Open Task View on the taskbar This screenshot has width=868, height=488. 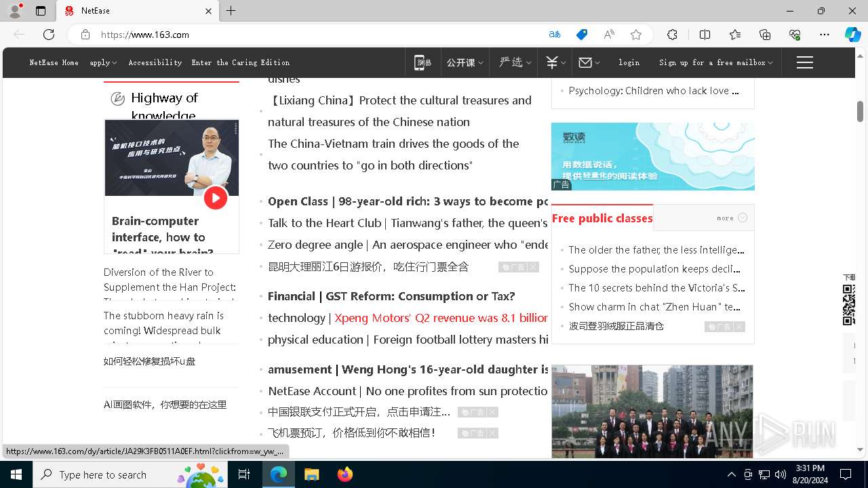[x=244, y=474]
